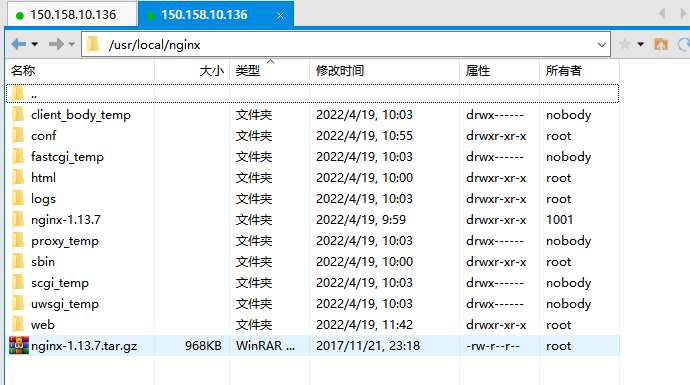Select the parent directory '..' row
Viewport: 690px width, 385px height.
[312, 93]
